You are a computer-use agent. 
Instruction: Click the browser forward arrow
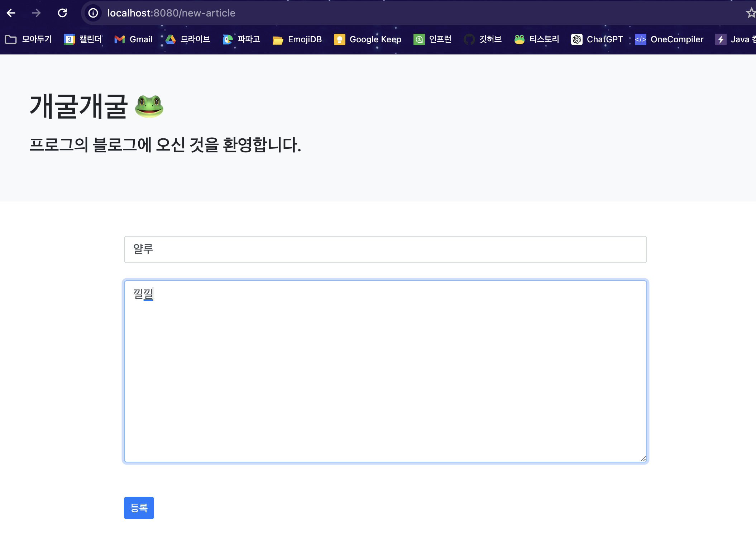[36, 13]
